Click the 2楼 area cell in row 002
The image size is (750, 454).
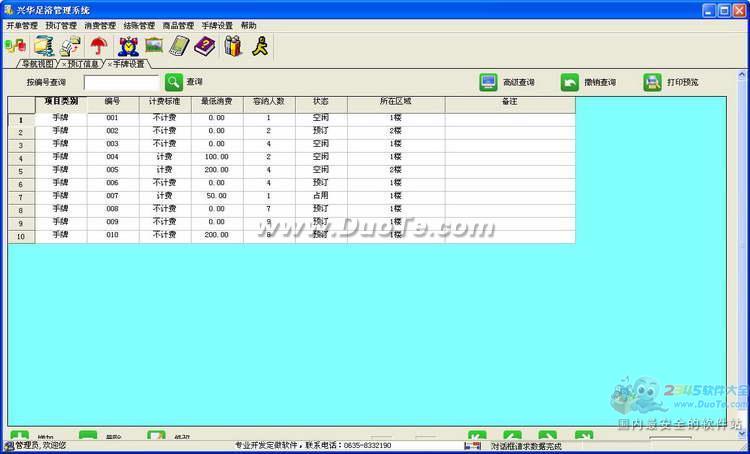[397, 131]
